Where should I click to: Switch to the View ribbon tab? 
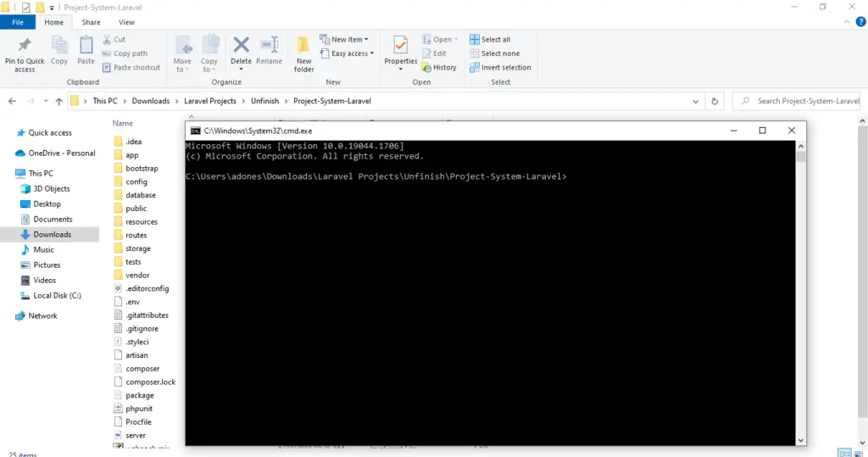[126, 22]
